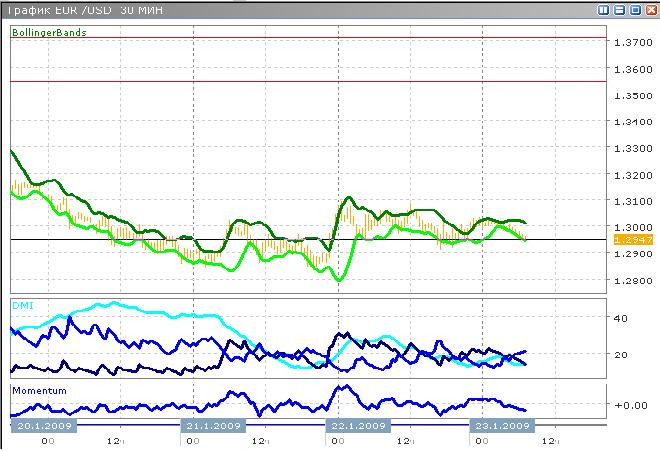Viewport: 660px width, 451px height.
Task: Click the 1.3300 price axis label
Action: pyautogui.click(x=629, y=149)
